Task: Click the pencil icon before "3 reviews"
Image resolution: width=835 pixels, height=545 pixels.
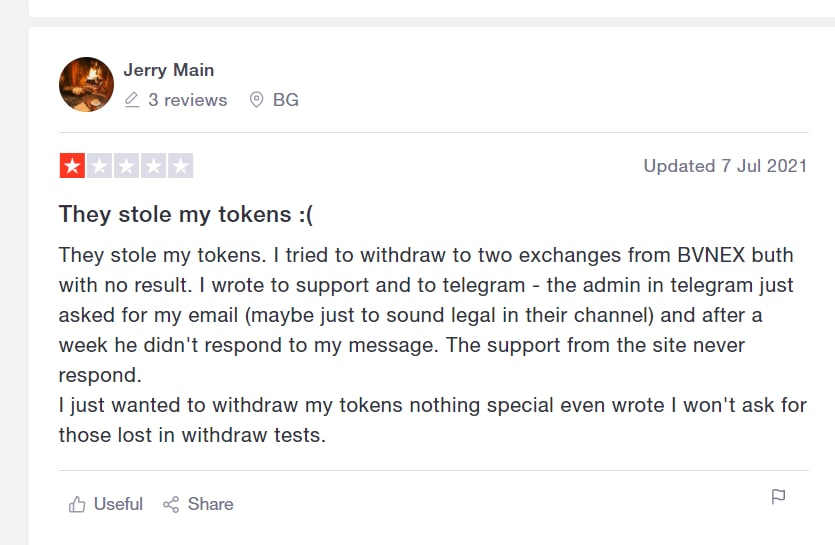Action: pos(132,100)
